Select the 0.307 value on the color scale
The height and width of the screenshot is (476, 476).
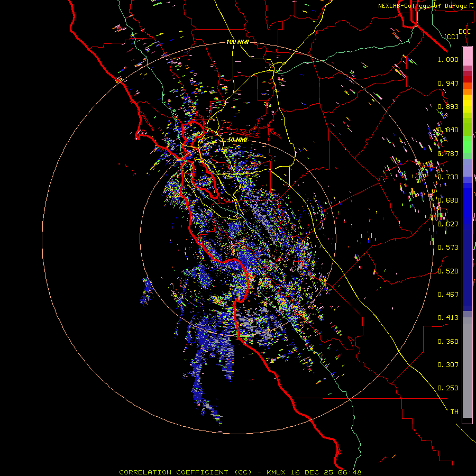pos(448,365)
